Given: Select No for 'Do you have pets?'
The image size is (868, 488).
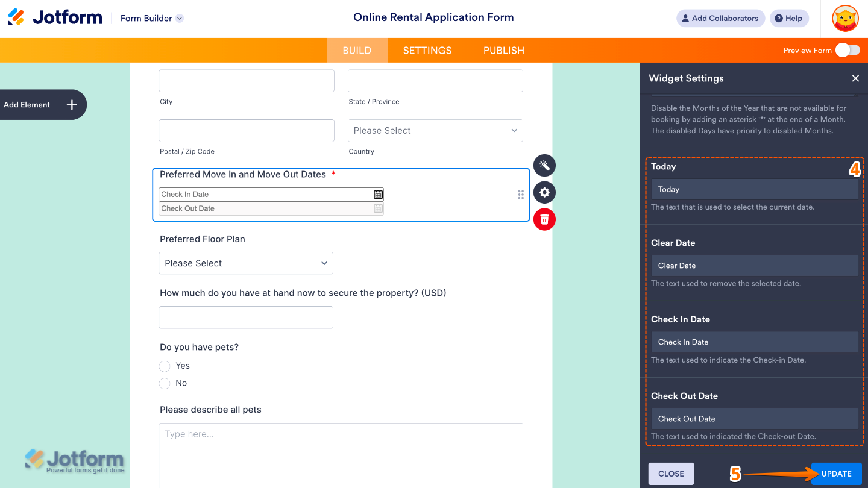Looking at the screenshot, I should point(165,383).
